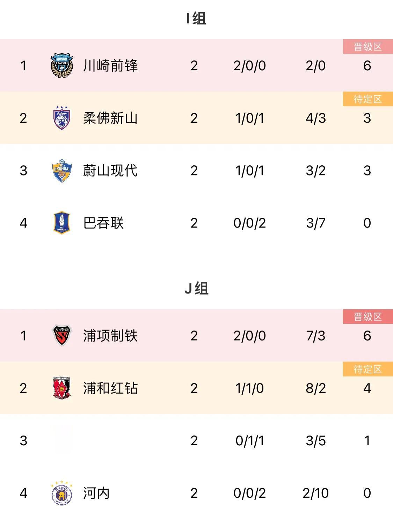Tap the I组 group header
The width and height of the screenshot is (393, 532).
[196, 19]
